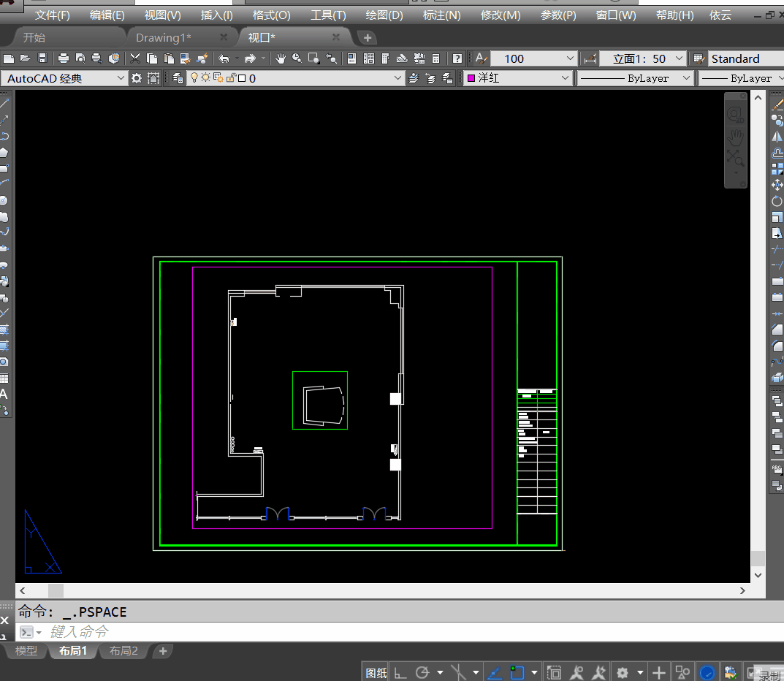Save the drawing with the floppy icon
This screenshot has height=681, width=784.
(42, 58)
